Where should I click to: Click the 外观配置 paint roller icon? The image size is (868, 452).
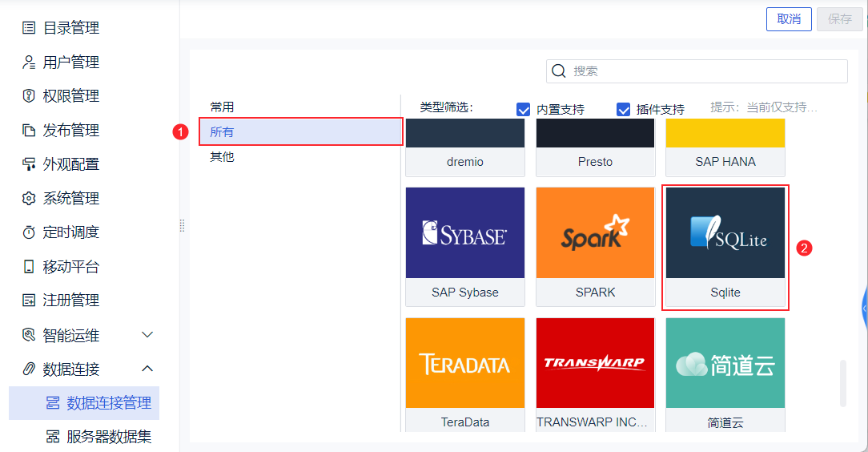(x=29, y=164)
